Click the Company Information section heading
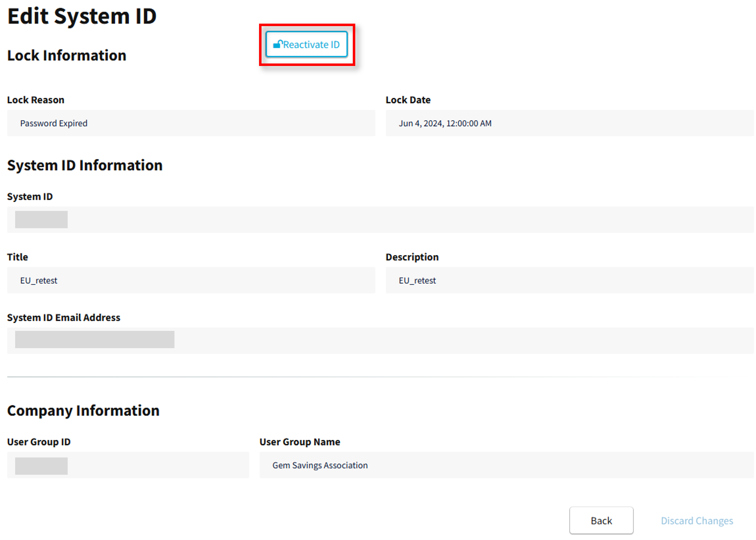This screenshot has width=756, height=540. 83,411
